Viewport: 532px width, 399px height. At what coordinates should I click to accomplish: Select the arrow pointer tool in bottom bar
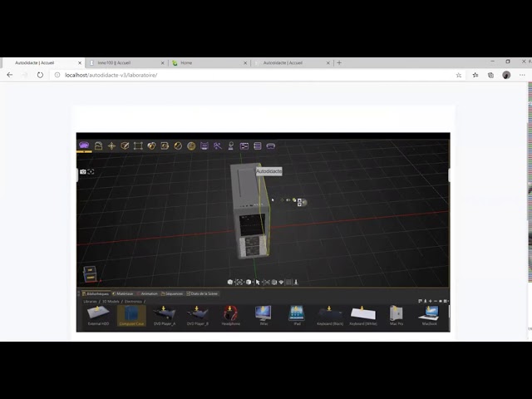tap(258, 282)
